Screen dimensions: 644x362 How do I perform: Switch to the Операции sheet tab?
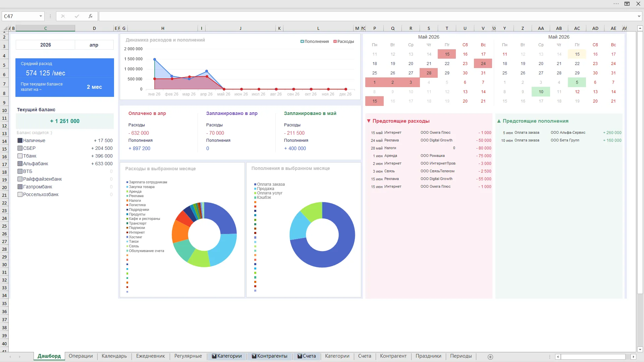[x=80, y=356]
